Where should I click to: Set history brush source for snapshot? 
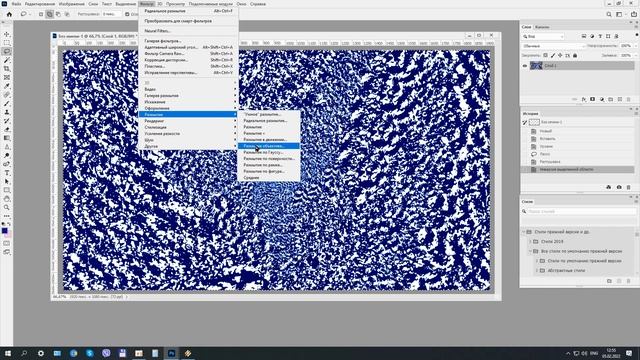point(525,122)
